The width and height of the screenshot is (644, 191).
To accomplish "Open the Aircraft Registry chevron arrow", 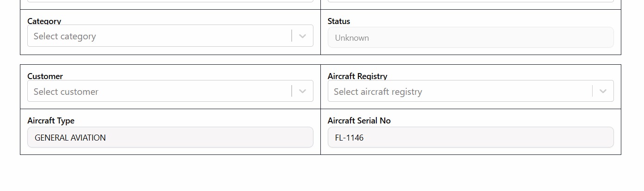I will pyautogui.click(x=603, y=92).
